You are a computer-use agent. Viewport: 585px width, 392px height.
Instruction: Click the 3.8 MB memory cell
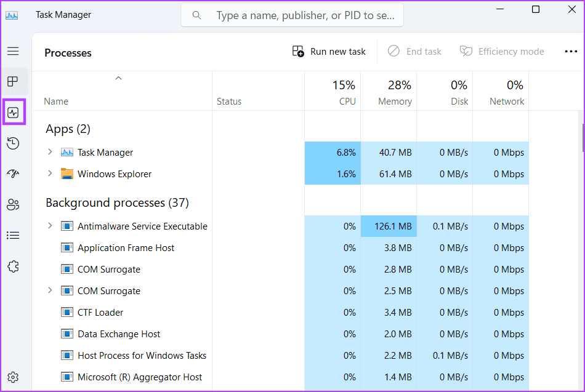pos(389,247)
